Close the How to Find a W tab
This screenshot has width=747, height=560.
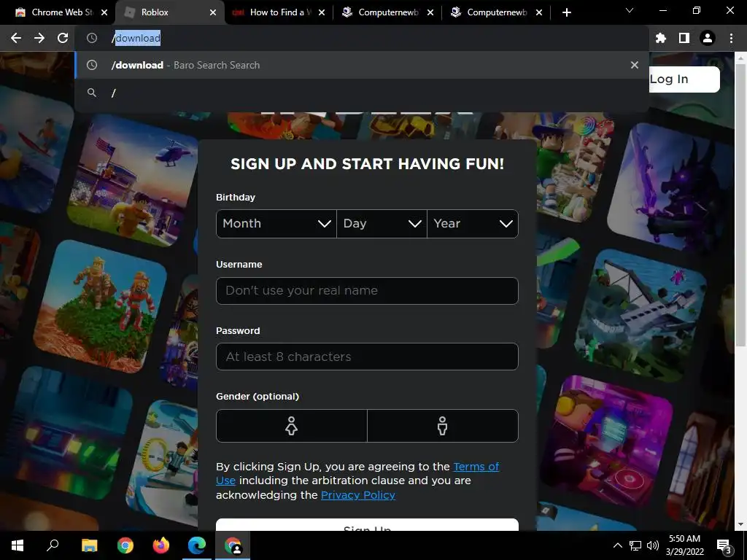pyautogui.click(x=322, y=12)
